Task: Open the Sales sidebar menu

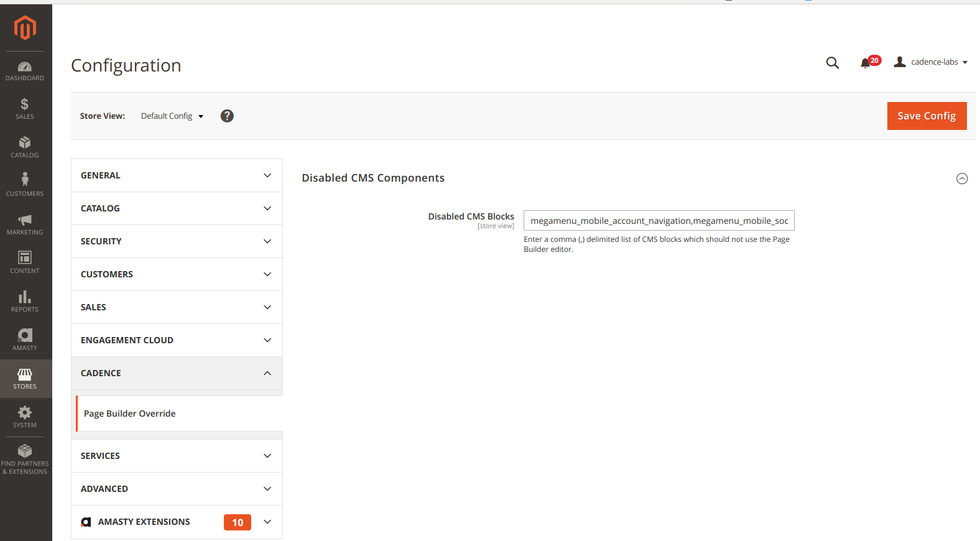Action: 25,109
